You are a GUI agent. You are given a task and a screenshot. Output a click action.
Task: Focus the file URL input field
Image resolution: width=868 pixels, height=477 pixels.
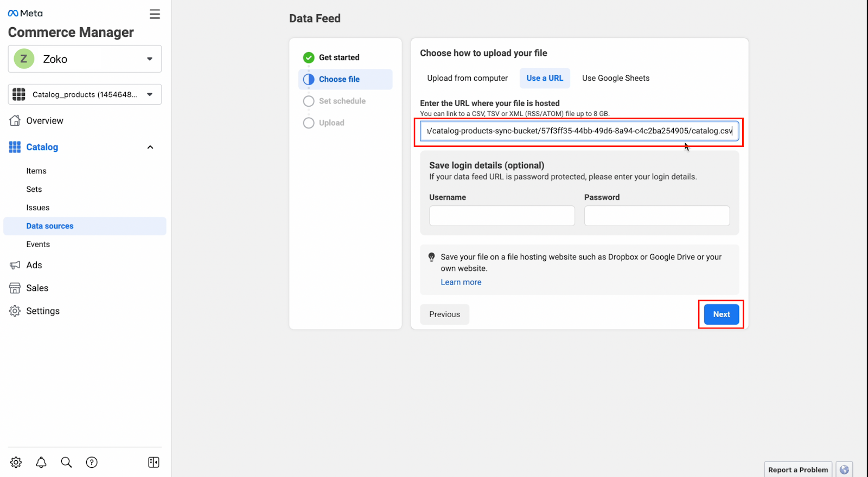[x=579, y=131]
